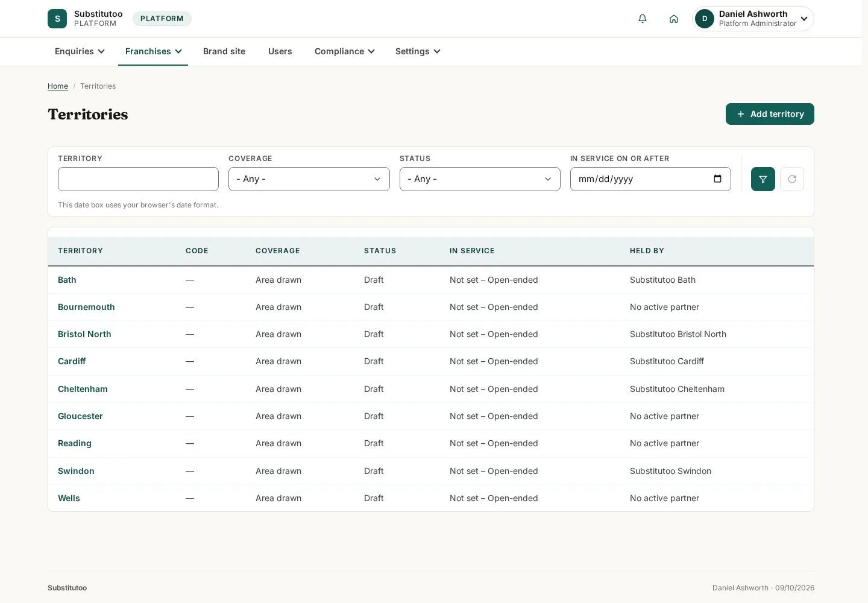
Task: Open the Bath territory
Action: click(67, 280)
